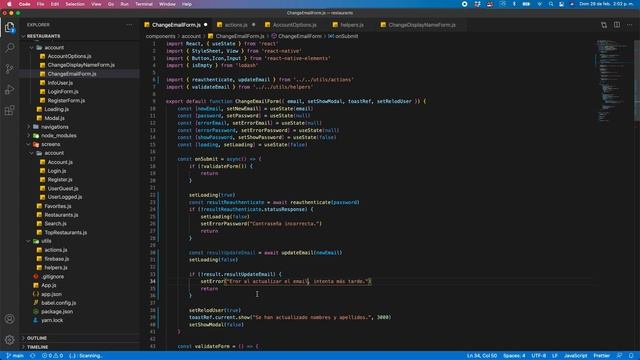Open the Run and Debug view
Viewport: 640px width, 360px height.
tap(9, 90)
